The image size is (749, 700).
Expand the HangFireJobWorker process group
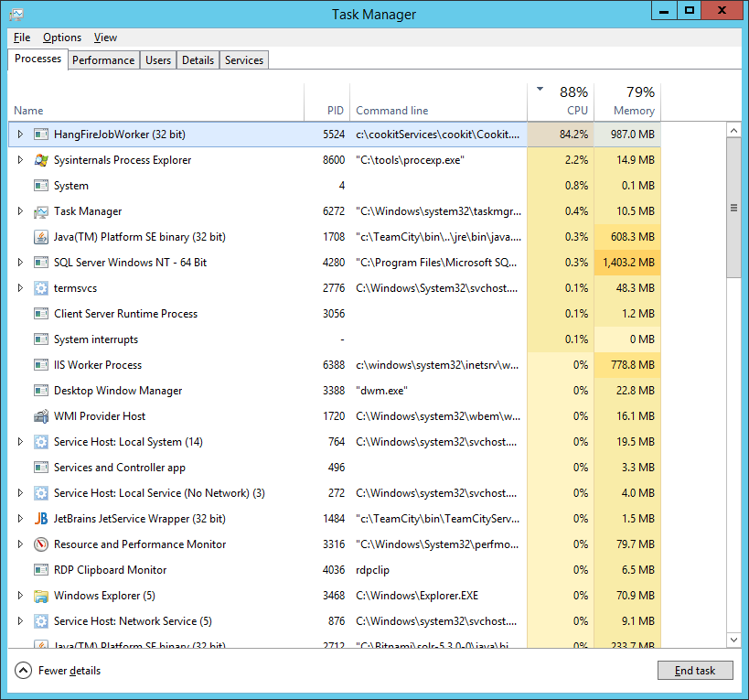[20, 135]
